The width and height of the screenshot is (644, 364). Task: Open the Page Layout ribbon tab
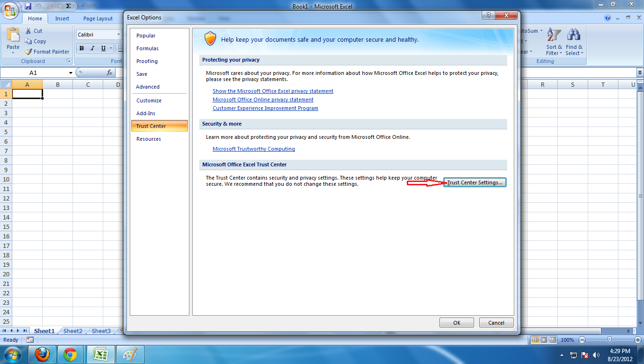tap(98, 18)
